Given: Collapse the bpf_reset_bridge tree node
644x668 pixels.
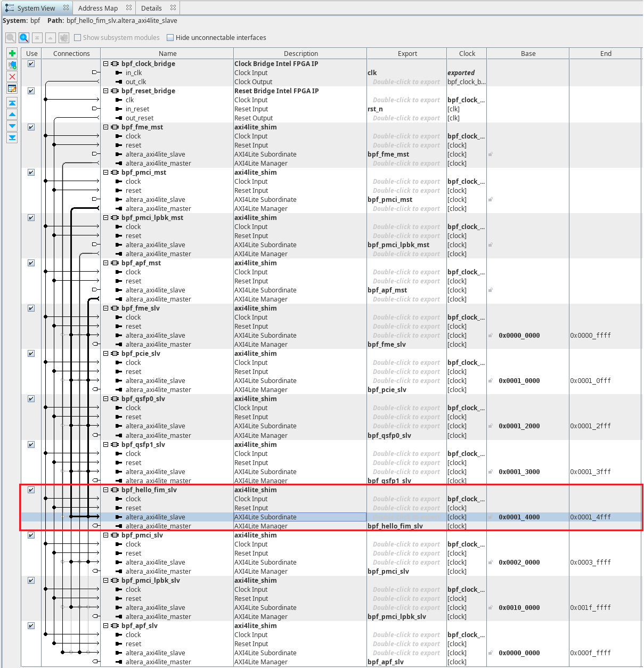Looking at the screenshot, I should coord(105,91).
